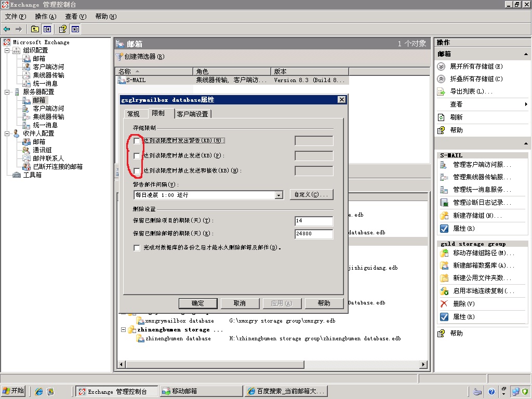The height and width of the screenshot is (399, 532).
Task: Select the S-MAIL server row
Action: (x=232, y=81)
